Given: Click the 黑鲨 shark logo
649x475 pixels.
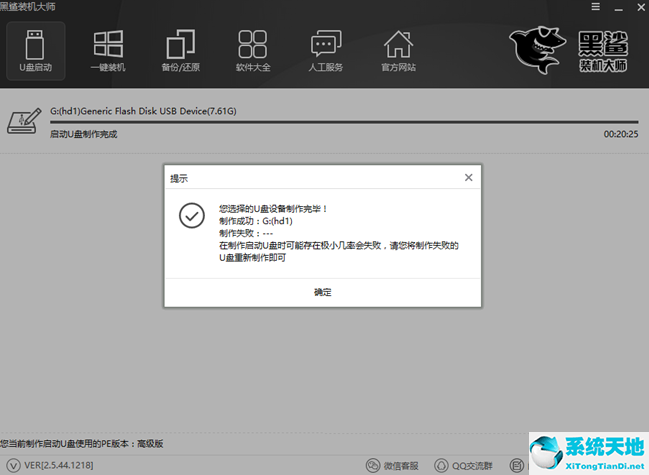Looking at the screenshot, I should click(x=537, y=50).
